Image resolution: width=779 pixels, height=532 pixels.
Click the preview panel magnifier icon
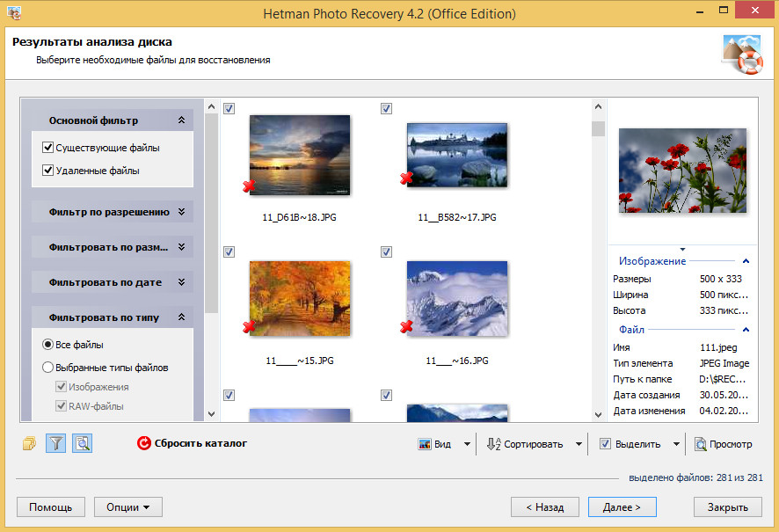point(82,443)
